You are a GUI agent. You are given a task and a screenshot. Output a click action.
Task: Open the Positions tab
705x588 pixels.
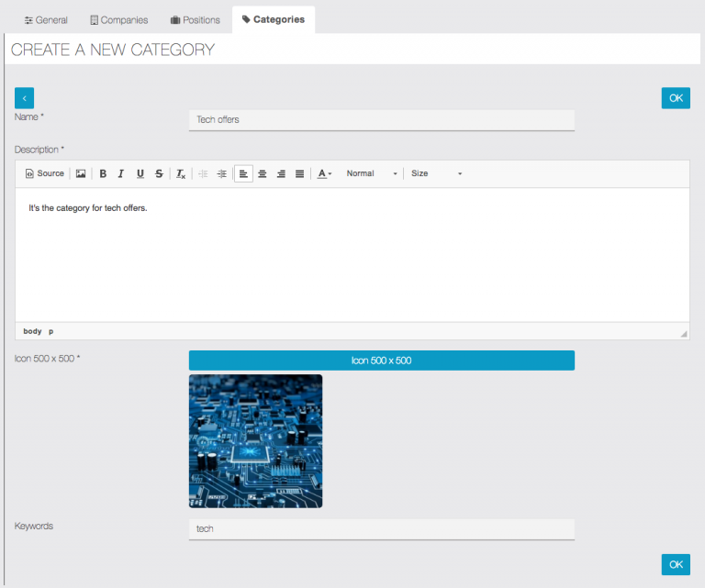196,20
